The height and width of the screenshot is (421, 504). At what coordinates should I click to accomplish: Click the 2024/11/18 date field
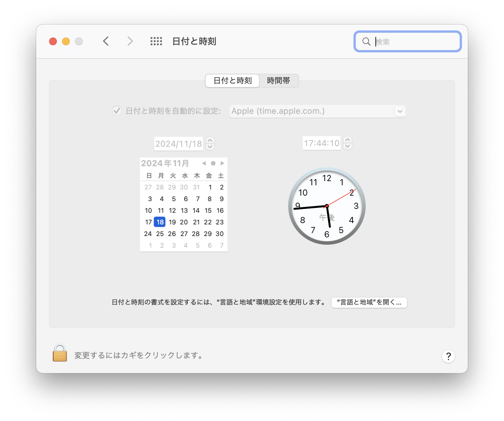coord(178,144)
